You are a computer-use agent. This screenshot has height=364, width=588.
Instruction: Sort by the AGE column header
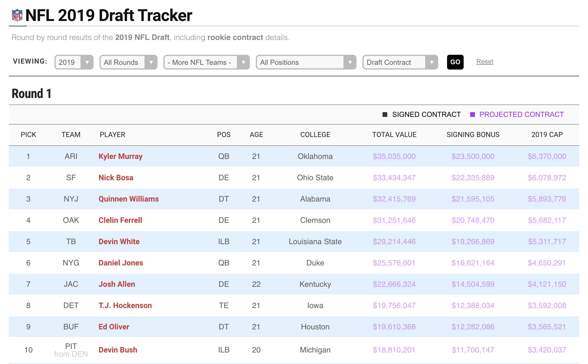[256, 135]
